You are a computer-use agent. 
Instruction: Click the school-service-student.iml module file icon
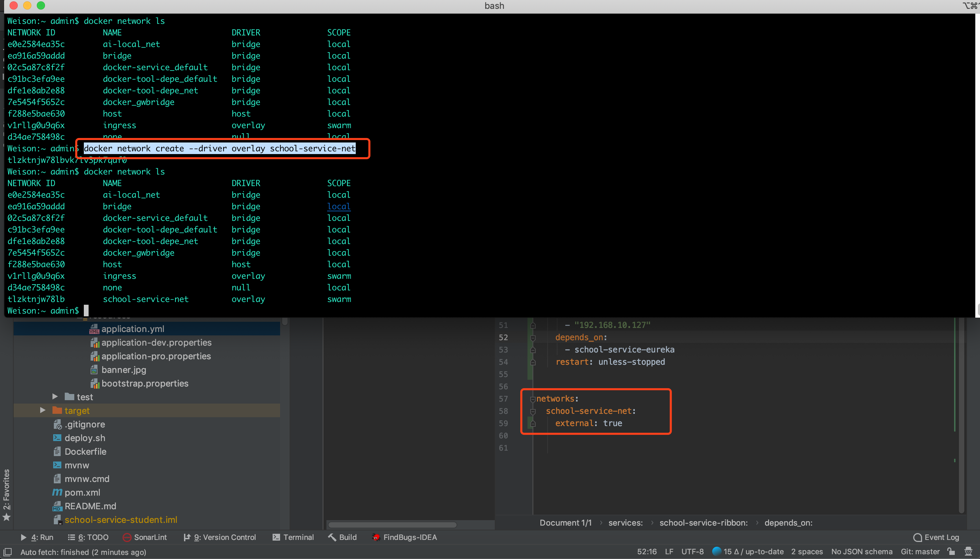point(57,520)
